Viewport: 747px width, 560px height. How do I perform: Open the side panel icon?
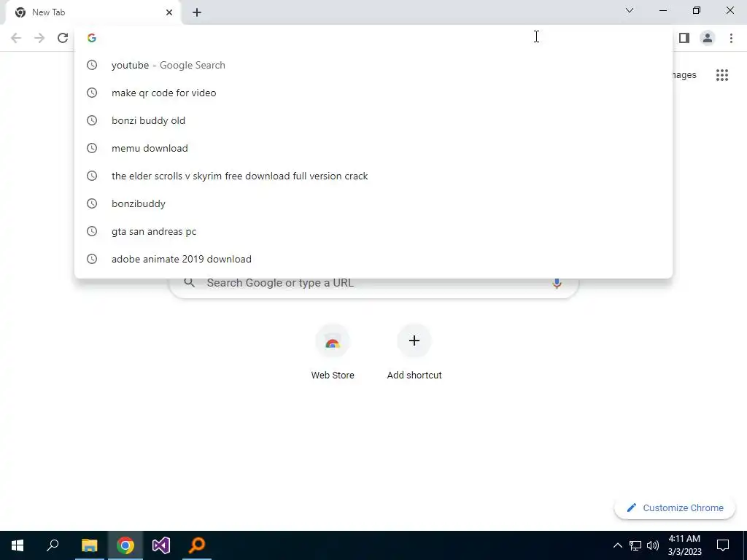click(x=684, y=38)
